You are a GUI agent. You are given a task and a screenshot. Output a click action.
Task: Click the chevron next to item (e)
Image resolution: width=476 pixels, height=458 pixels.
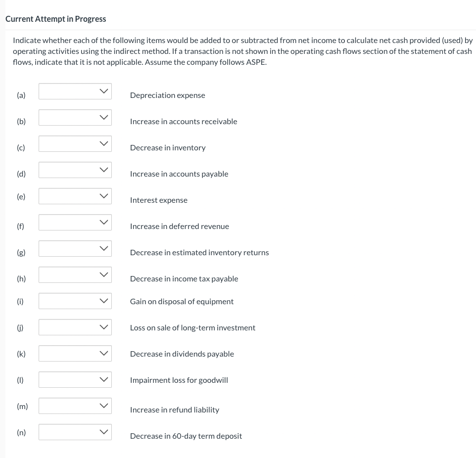104,196
